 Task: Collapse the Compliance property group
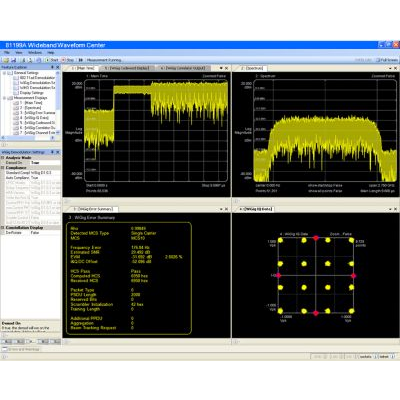tap(3, 168)
